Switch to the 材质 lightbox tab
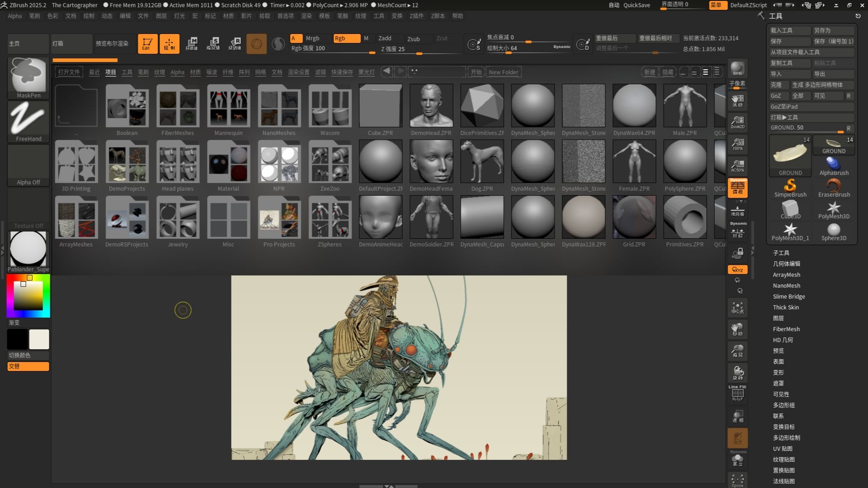 coord(195,72)
